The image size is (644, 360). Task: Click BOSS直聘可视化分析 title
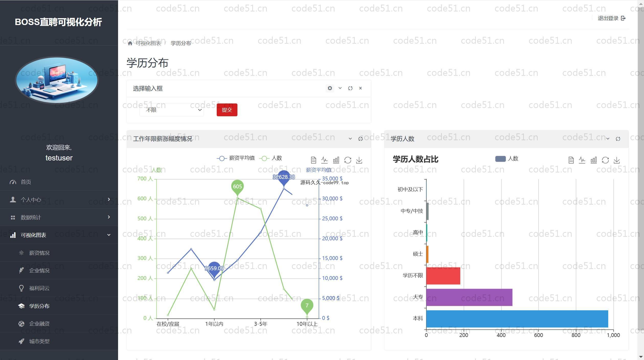(59, 22)
